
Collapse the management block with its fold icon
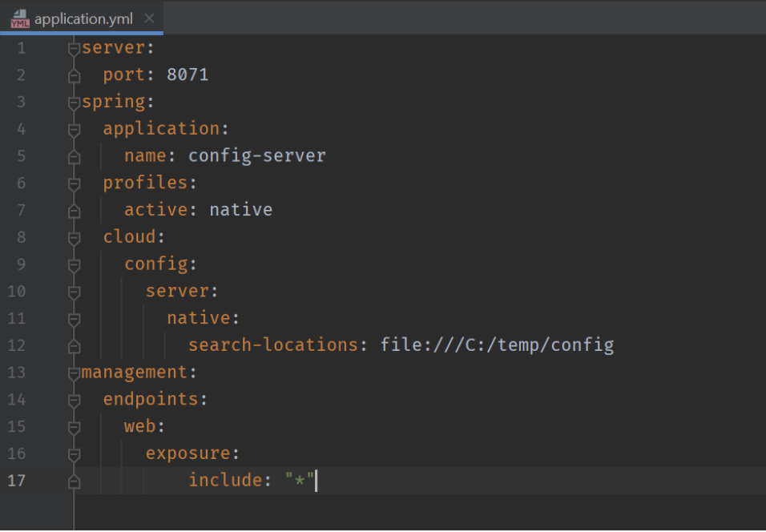(x=73, y=372)
